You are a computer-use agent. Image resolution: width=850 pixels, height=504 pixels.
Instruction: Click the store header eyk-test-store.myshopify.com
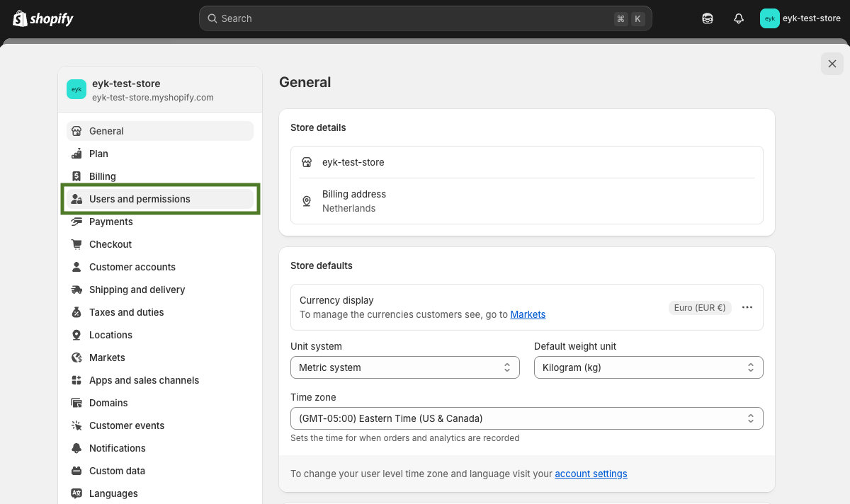160,90
